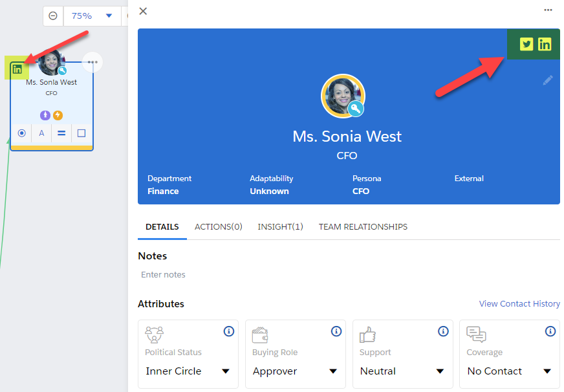
Task: Open the Neutral support dropdown
Action: [402, 371]
